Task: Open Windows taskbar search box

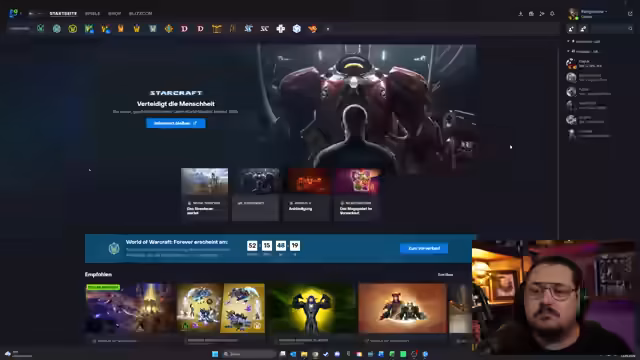Action: pos(249,354)
